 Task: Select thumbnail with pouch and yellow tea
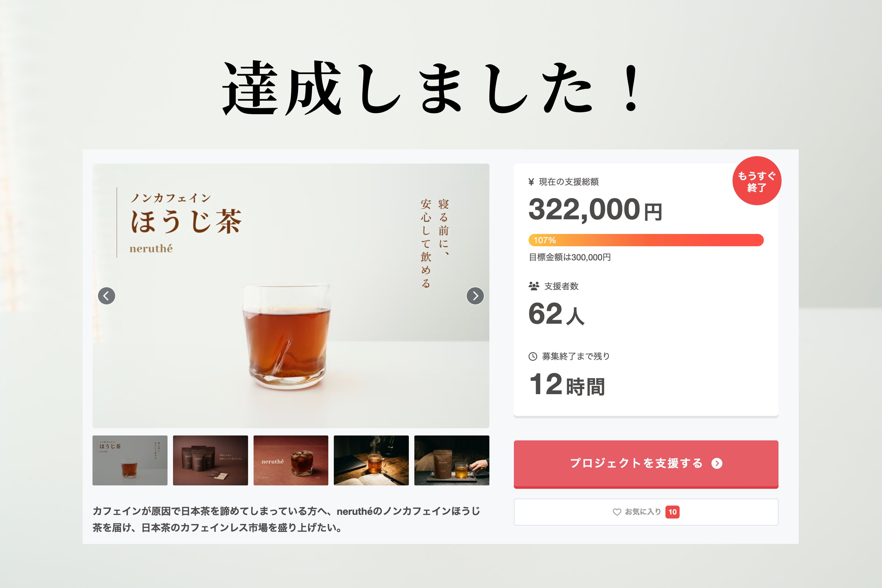click(x=451, y=460)
